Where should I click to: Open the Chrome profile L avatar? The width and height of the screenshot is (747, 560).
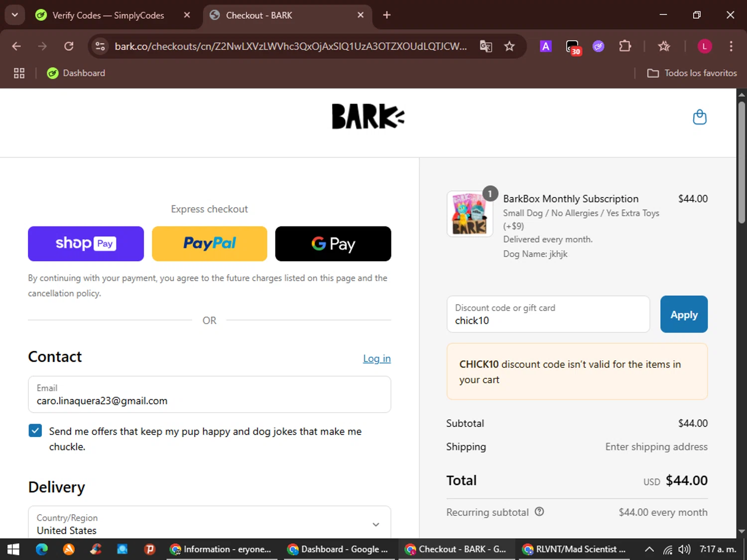pyautogui.click(x=704, y=46)
